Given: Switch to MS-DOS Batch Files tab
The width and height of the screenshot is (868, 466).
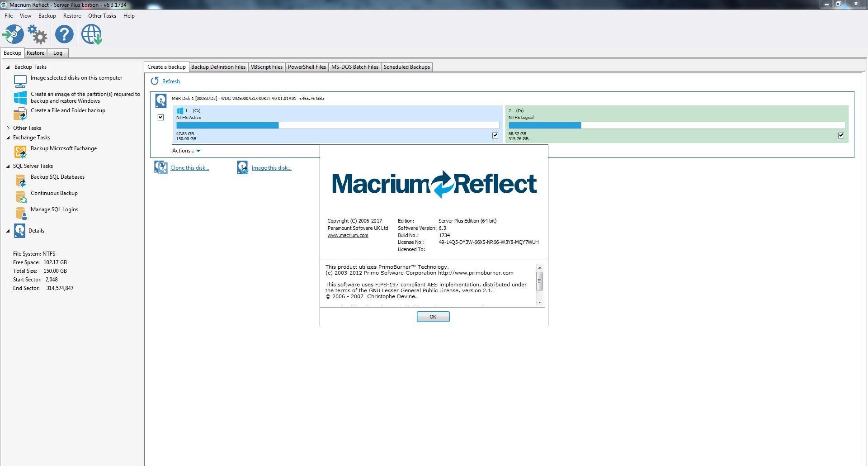Looking at the screenshot, I should click(355, 67).
